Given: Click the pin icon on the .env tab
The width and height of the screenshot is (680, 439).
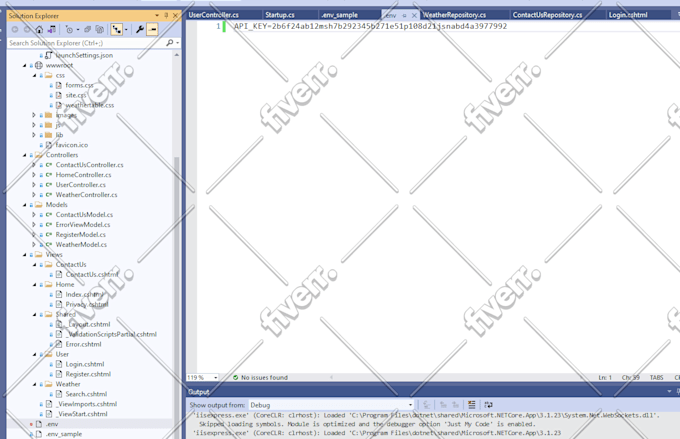Looking at the screenshot, I should [x=404, y=15].
